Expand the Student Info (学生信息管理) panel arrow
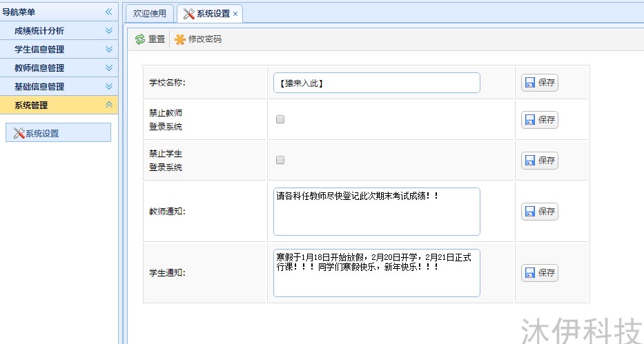The image size is (644, 344). click(108, 49)
